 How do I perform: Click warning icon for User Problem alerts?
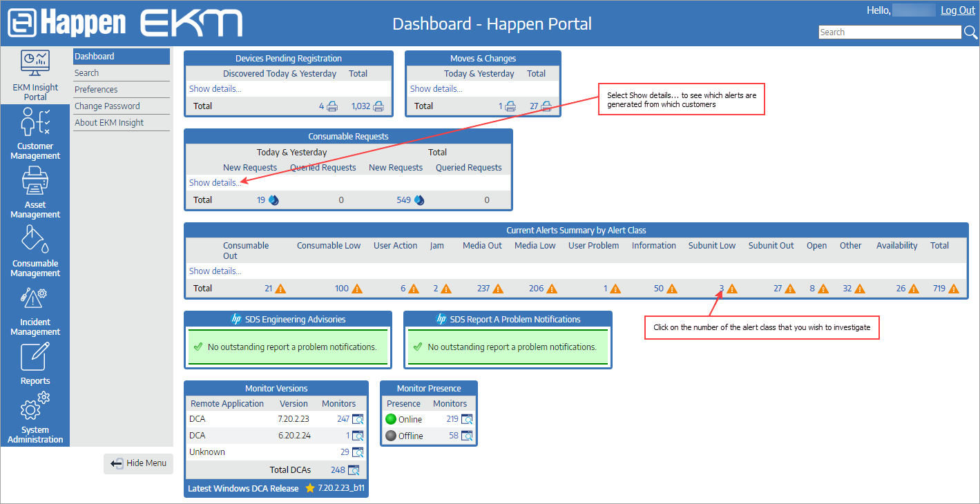614,289
